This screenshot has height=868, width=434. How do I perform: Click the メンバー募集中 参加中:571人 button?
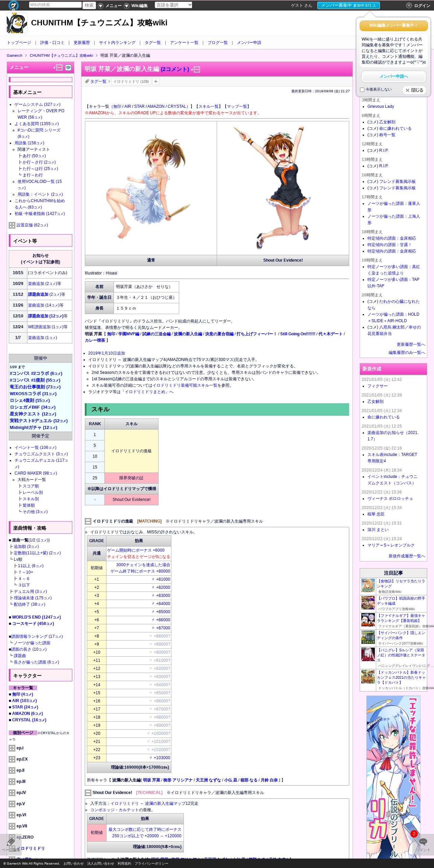(348, 5)
